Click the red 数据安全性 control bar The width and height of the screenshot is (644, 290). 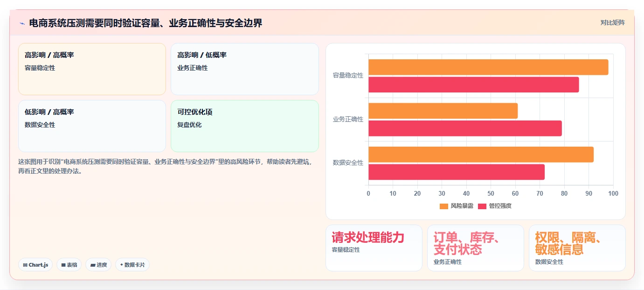[457, 172]
